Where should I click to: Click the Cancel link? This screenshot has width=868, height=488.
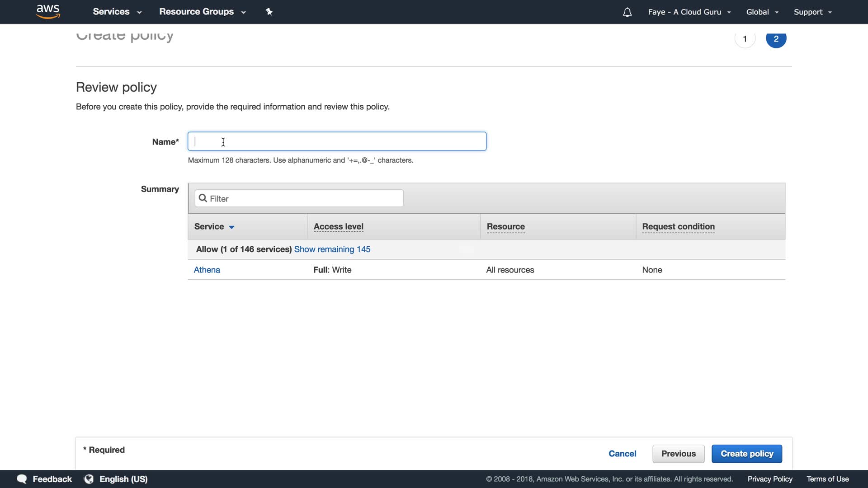622,454
